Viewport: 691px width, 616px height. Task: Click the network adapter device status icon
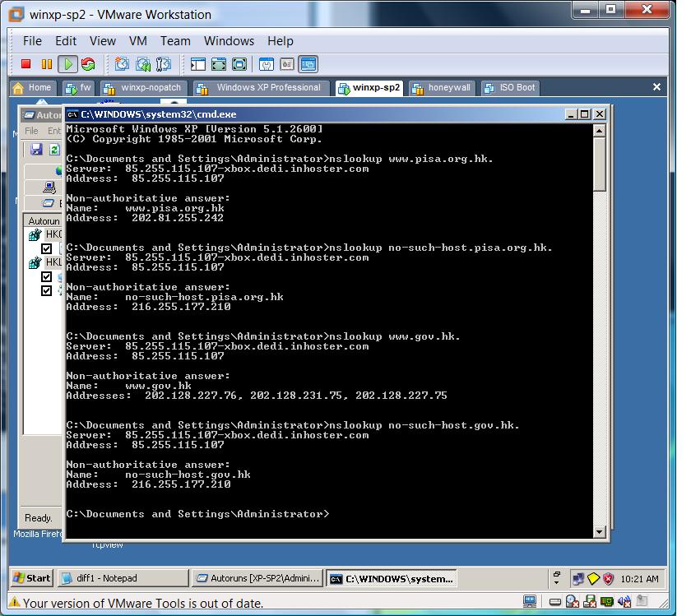point(607,601)
